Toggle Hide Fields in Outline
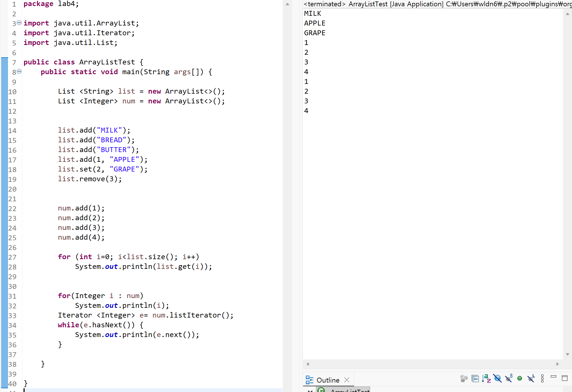572x392 pixels. (498, 379)
